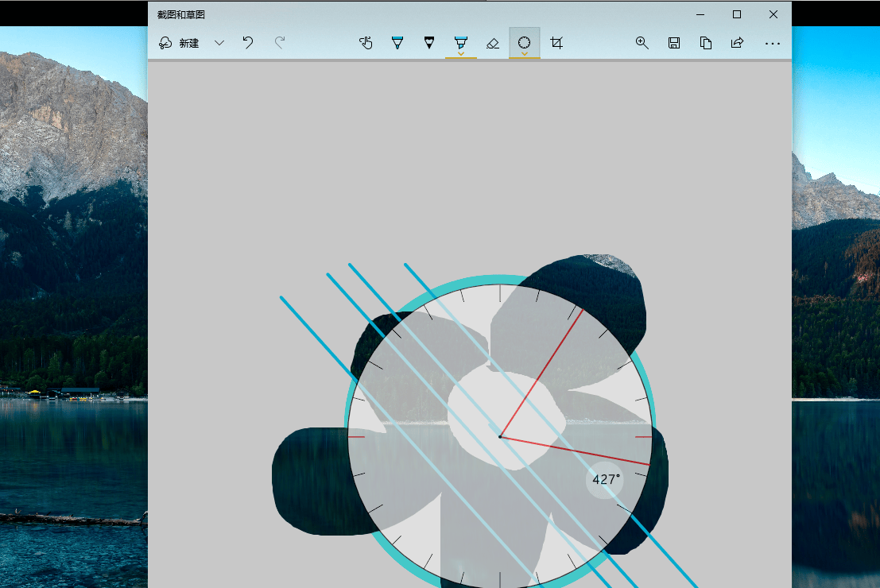This screenshot has height=588, width=880.
Task: Click the 新建 new snip button
Action: tap(180, 43)
